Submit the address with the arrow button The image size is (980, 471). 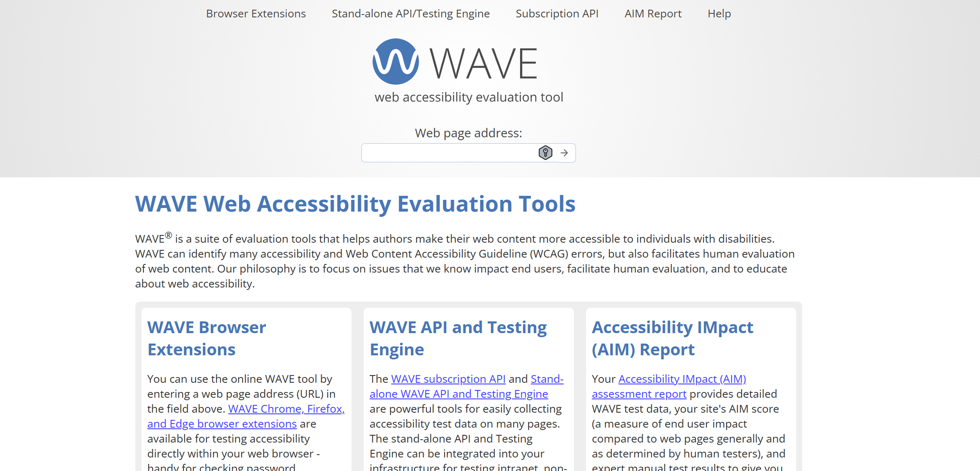(564, 153)
